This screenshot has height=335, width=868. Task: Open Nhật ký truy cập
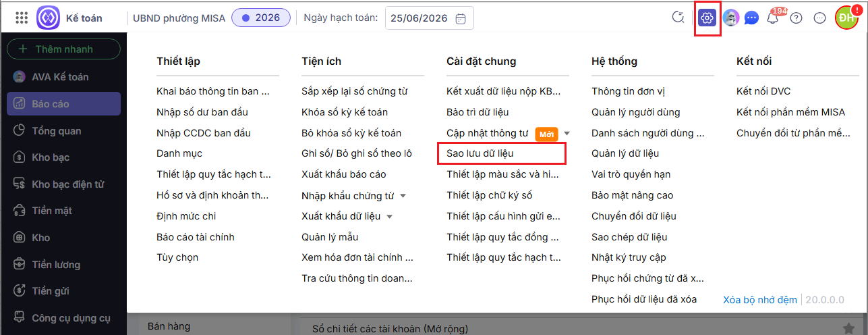point(629,257)
